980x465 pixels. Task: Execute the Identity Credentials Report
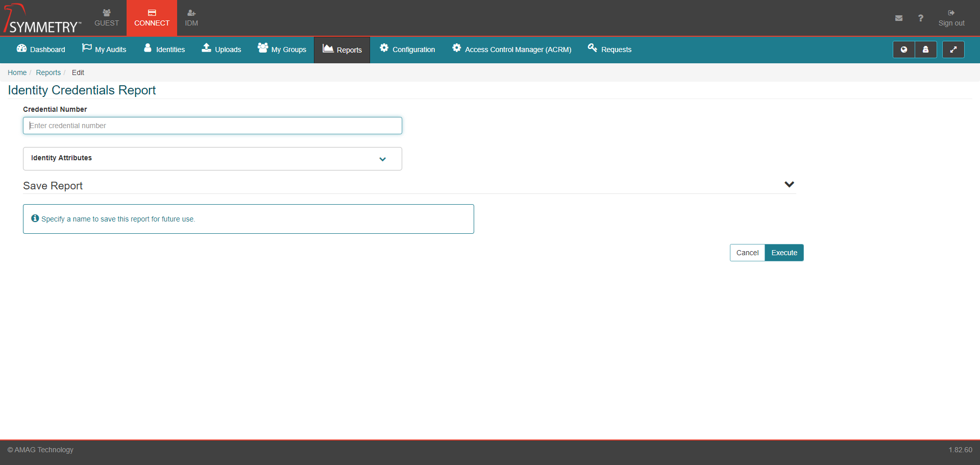coord(784,253)
